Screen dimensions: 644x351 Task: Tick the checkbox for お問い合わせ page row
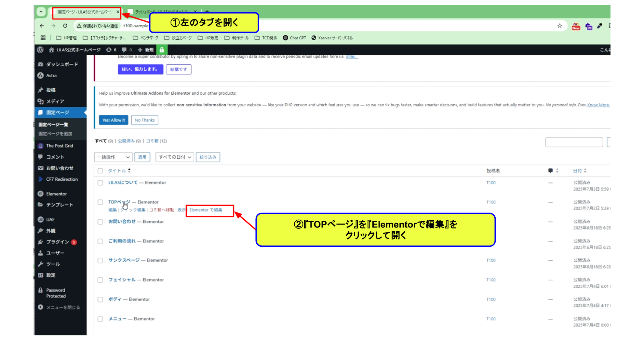[x=100, y=222]
